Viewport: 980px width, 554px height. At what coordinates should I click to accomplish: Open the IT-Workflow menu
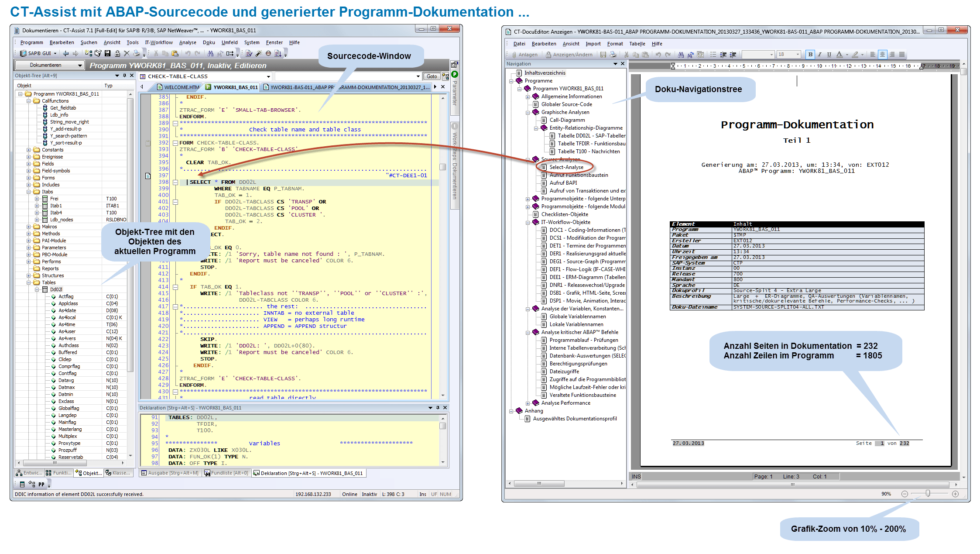(159, 42)
